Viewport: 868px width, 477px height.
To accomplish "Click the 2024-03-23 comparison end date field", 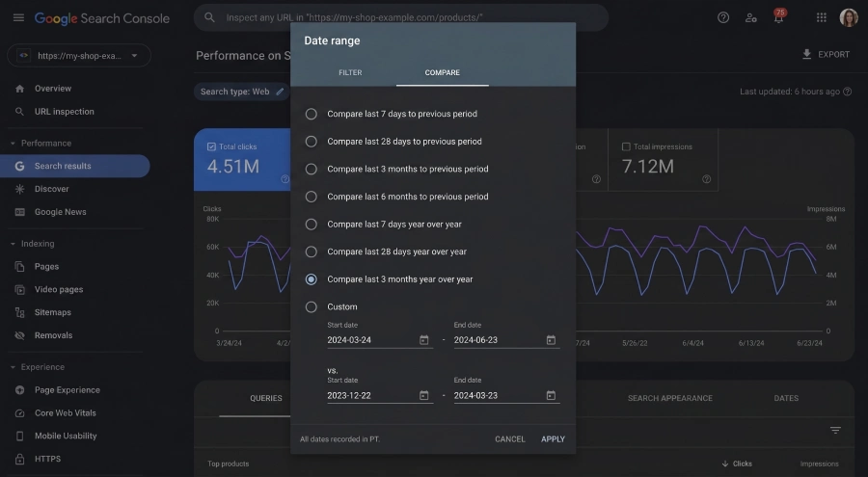I will (506, 395).
